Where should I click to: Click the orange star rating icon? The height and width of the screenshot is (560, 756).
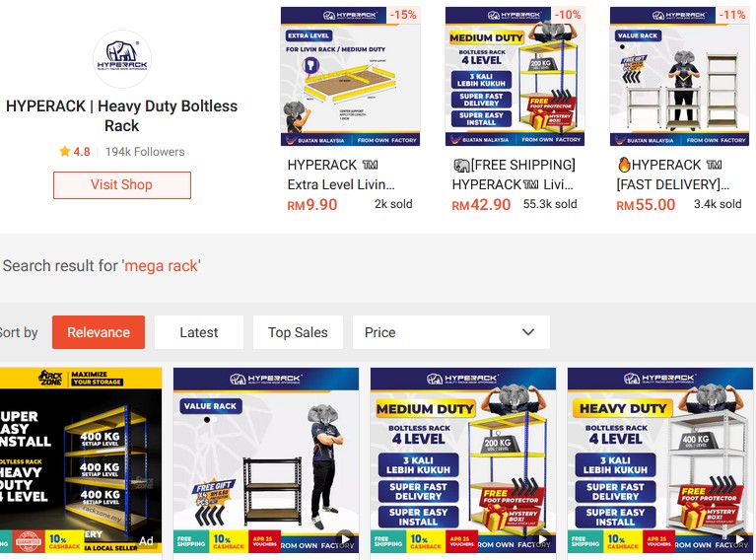(x=65, y=152)
